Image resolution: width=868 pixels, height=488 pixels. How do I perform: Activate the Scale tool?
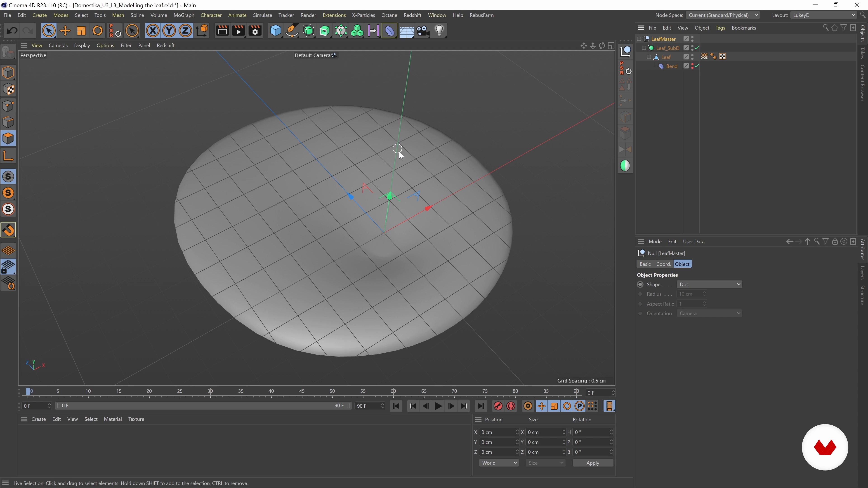(x=81, y=31)
